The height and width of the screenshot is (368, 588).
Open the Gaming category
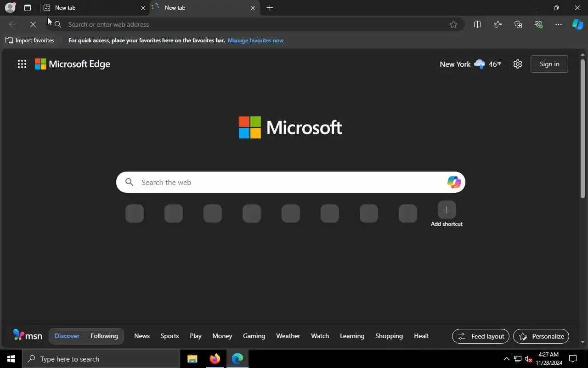pyautogui.click(x=254, y=336)
